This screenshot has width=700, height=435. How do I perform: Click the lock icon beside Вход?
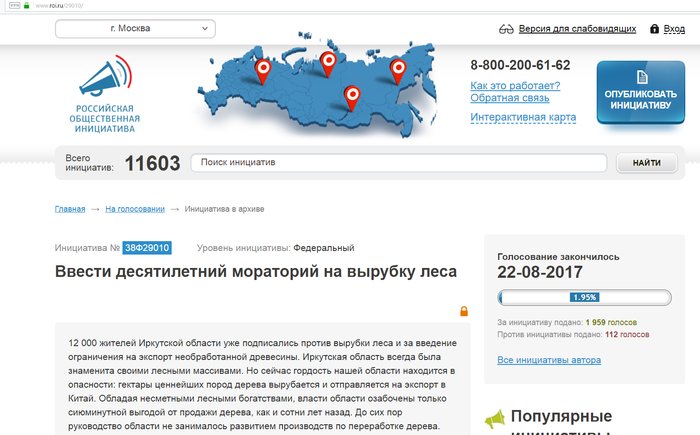[654, 29]
